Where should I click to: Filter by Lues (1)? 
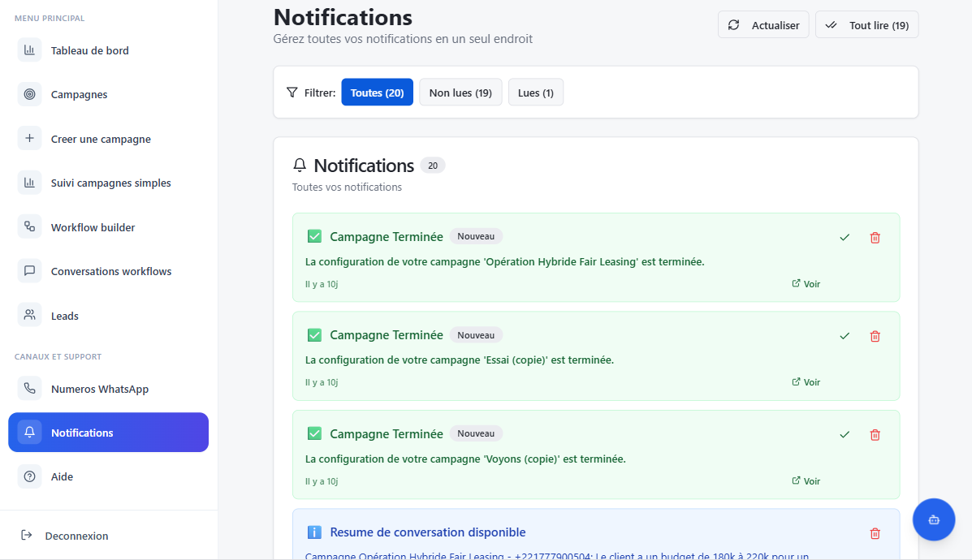coord(536,93)
